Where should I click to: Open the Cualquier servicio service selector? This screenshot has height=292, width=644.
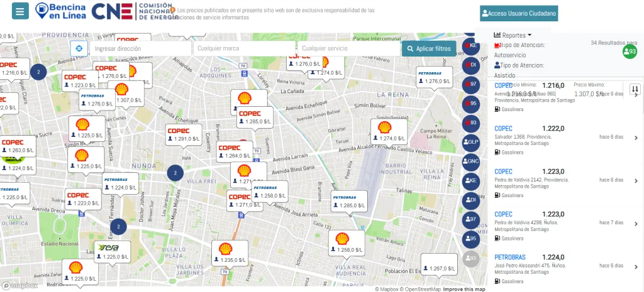pos(348,48)
